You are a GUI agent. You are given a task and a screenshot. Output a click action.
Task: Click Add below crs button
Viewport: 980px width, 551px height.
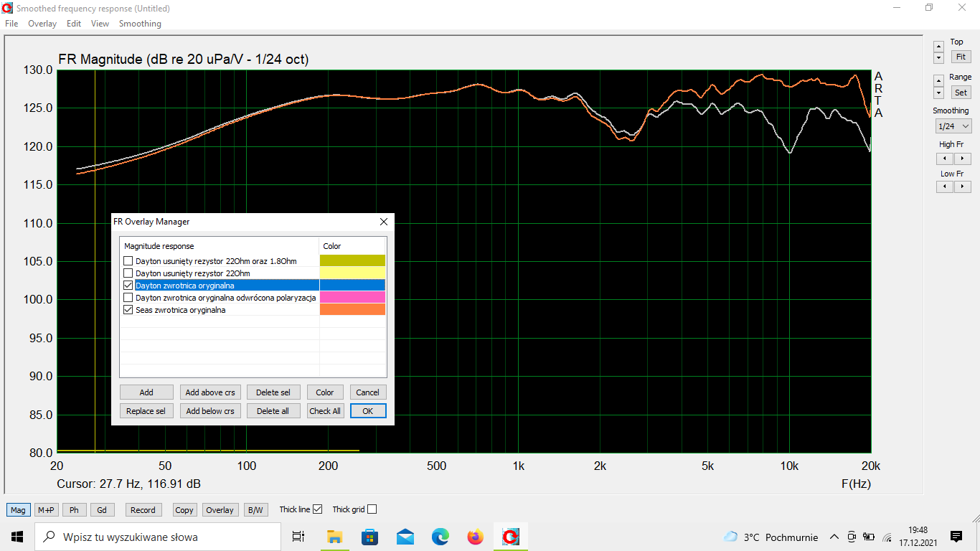coord(210,411)
